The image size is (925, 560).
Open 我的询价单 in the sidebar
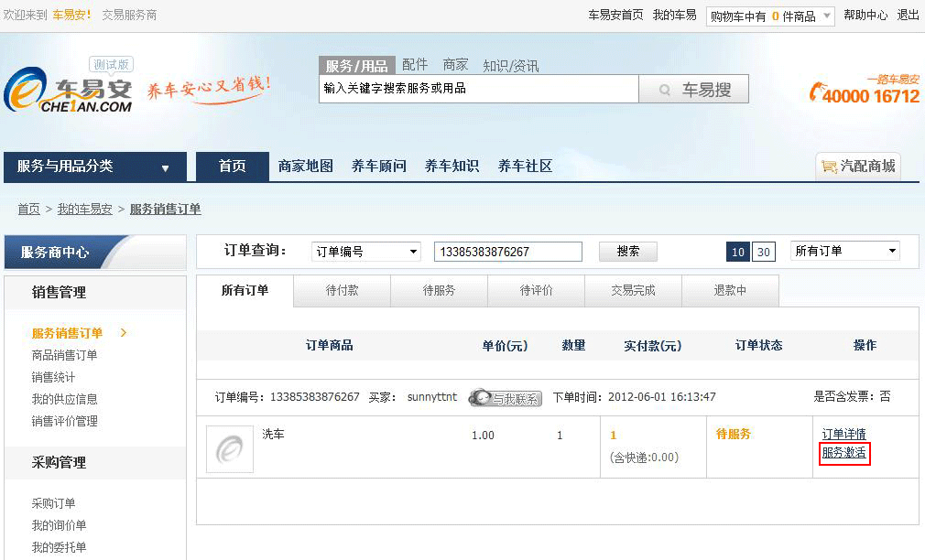tap(59, 525)
